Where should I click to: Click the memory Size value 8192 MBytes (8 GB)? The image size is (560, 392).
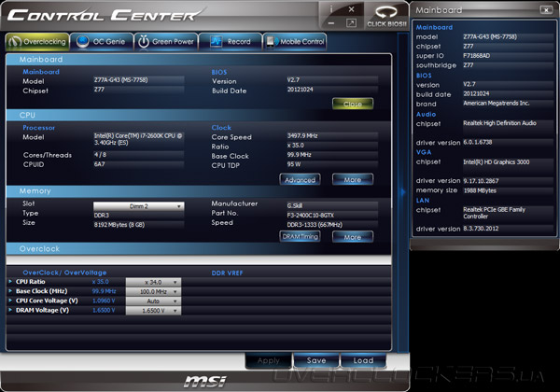click(x=138, y=225)
